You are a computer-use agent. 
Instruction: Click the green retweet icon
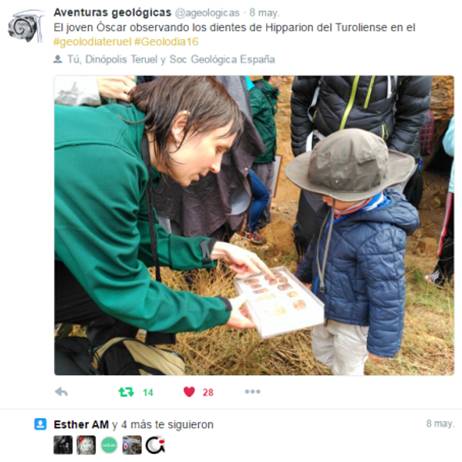(126, 392)
